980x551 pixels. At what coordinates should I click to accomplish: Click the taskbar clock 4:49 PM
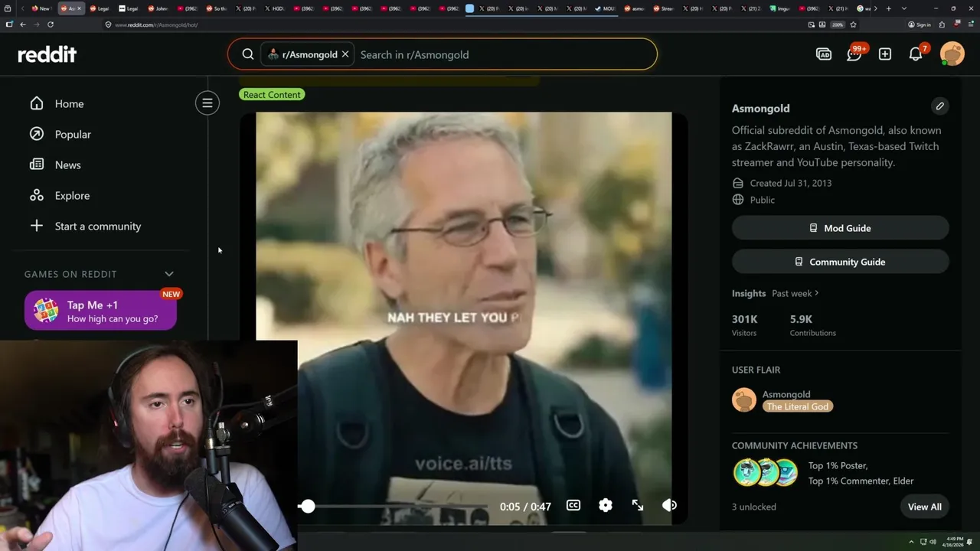(x=955, y=541)
